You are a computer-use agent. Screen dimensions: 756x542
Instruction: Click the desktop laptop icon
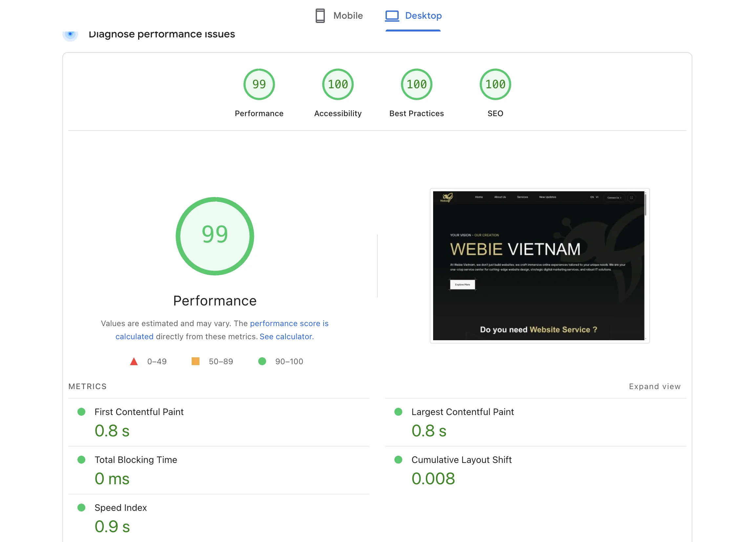[x=392, y=16]
